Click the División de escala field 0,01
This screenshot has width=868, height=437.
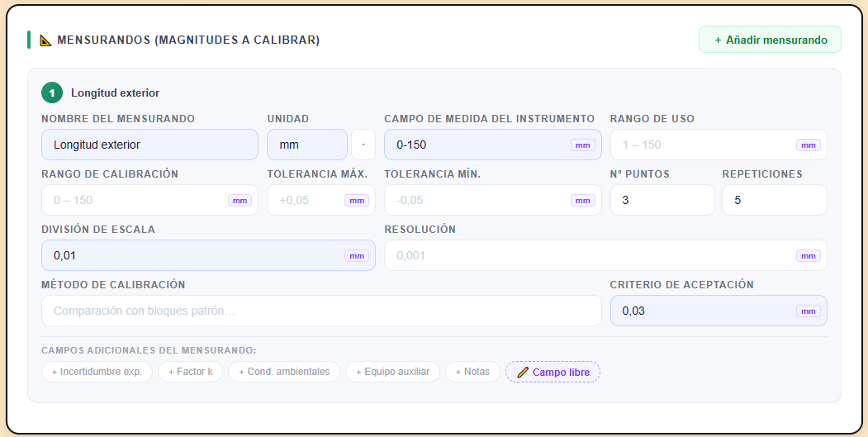(208, 255)
